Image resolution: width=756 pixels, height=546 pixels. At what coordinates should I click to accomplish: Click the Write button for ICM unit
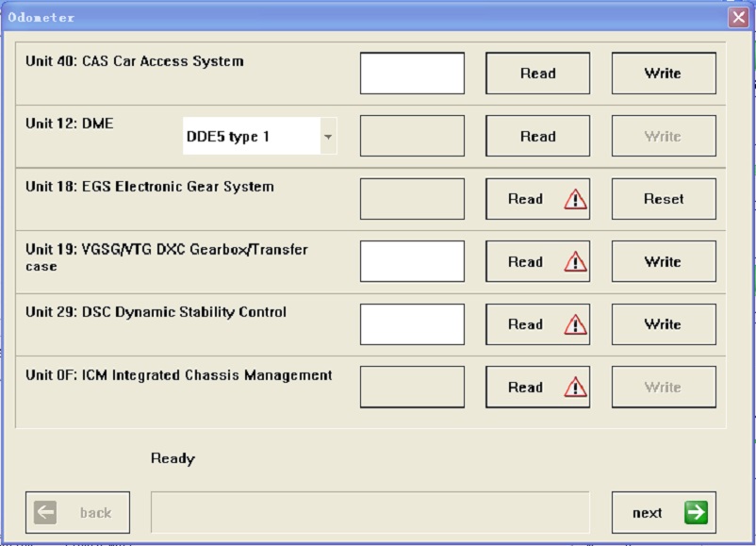664,387
